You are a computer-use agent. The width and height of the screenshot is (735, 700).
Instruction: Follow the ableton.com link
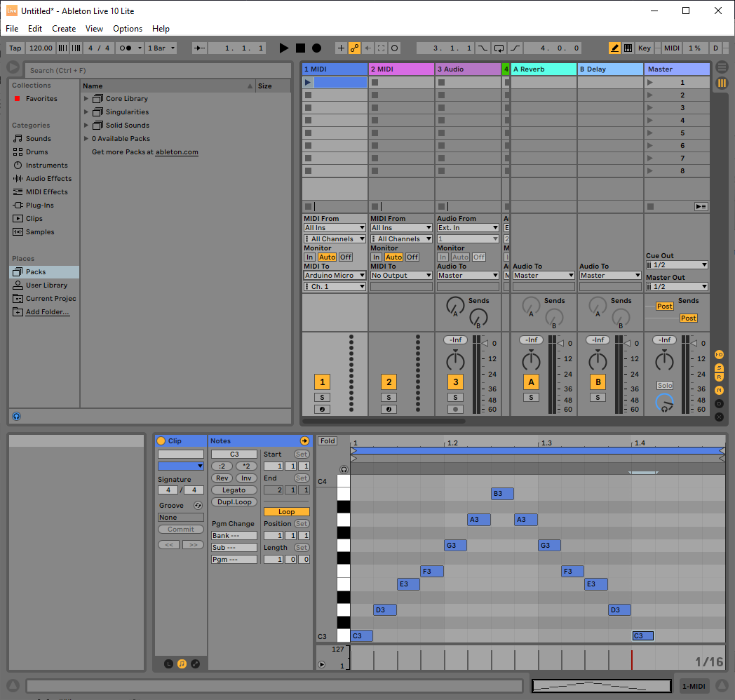coord(177,152)
